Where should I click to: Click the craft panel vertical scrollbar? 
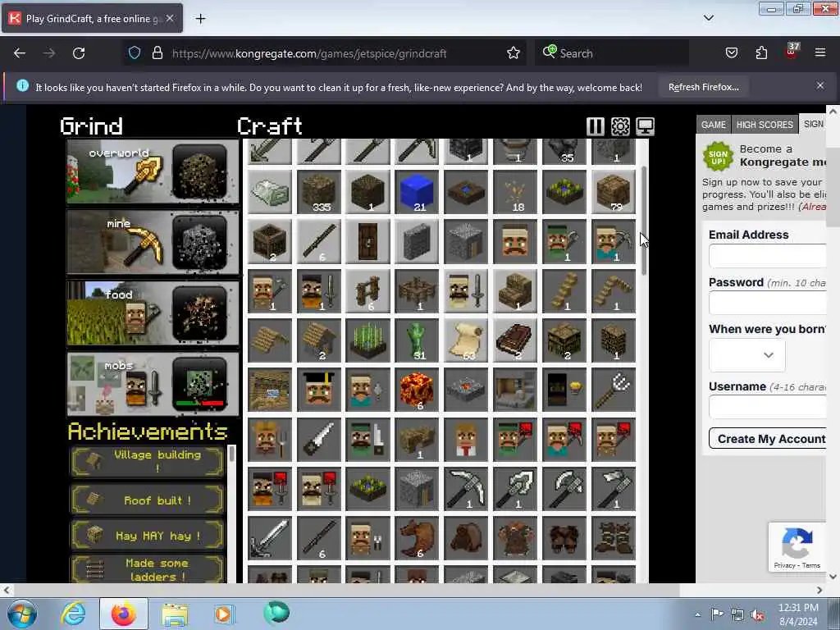pyautogui.click(x=643, y=220)
